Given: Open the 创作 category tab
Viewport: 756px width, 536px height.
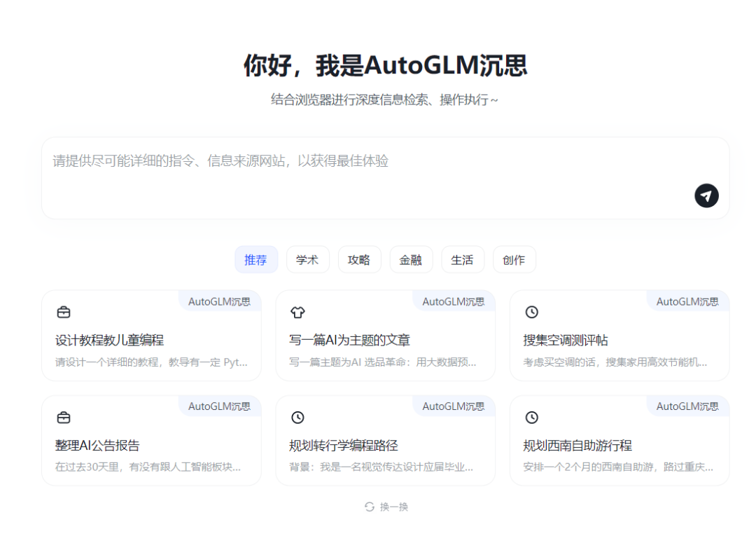Looking at the screenshot, I should coord(514,259).
